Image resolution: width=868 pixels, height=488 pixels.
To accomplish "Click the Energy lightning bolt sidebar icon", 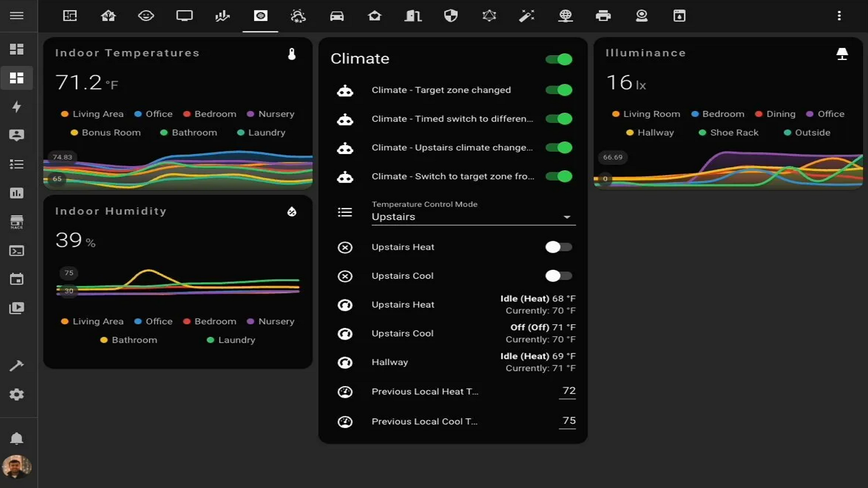I will coord(17,107).
